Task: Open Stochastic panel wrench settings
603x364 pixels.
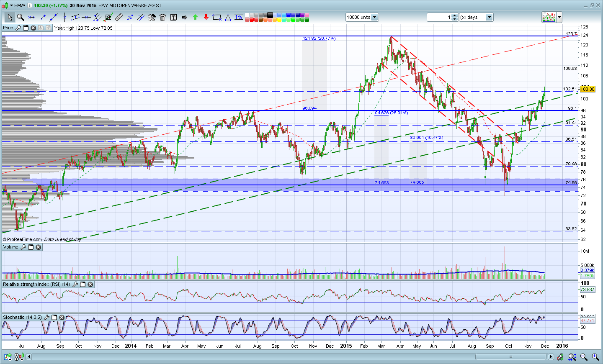Action: click(x=46, y=318)
